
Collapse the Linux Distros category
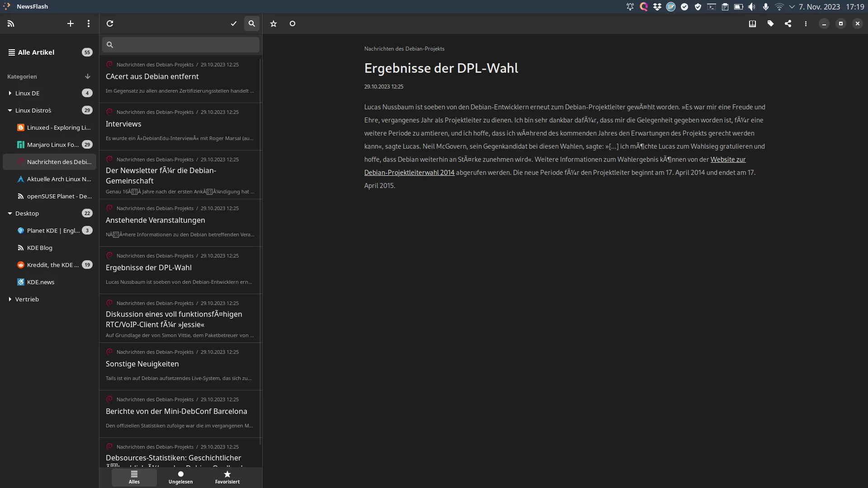10,110
